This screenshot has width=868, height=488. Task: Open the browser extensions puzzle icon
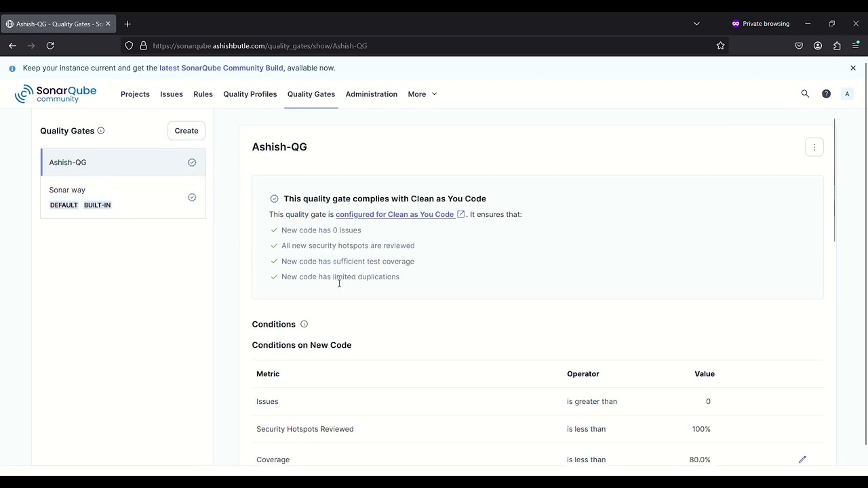coord(837,45)
